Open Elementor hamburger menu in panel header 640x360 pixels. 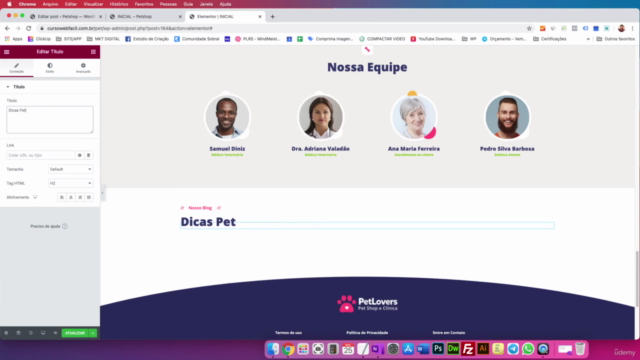pos(7,52)
